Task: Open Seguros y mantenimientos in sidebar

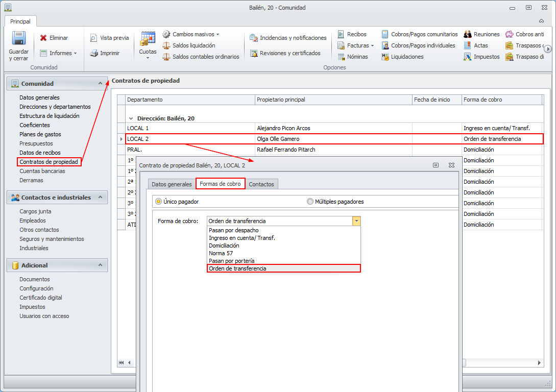Action: 52,239
